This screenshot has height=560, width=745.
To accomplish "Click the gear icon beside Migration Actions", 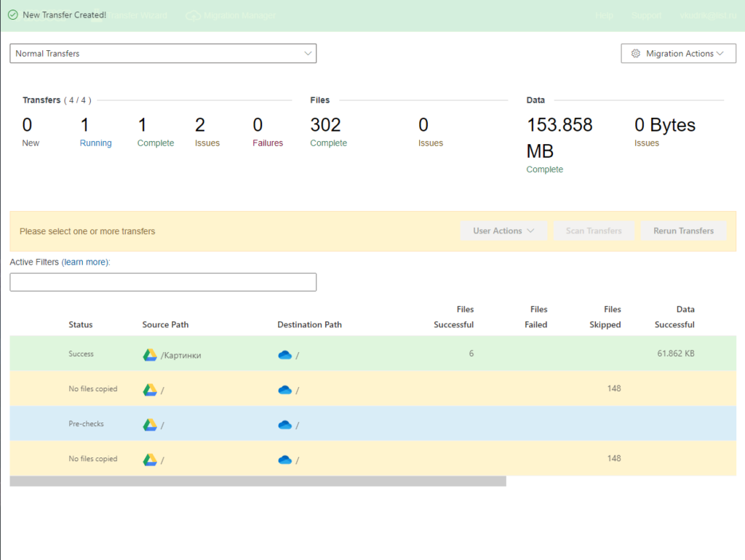I will point(636,54).
